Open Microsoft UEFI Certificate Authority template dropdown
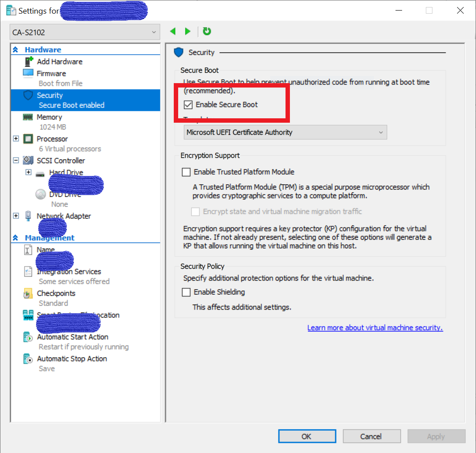 285,132
